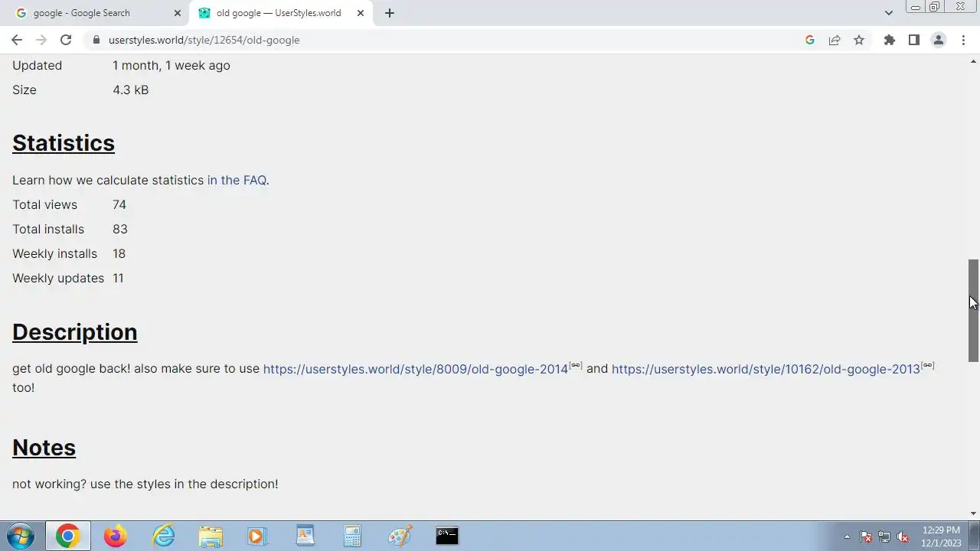980x551 pixels.
Task: Open Command Prompt taskbar icon
Action: click(447, 536)
